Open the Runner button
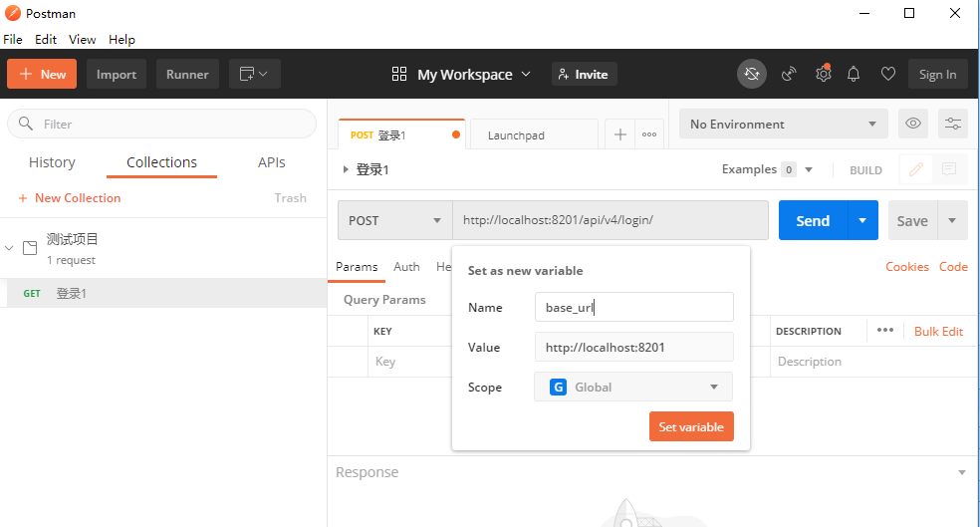This screenshot has height=527, width=980. [187, 74]
